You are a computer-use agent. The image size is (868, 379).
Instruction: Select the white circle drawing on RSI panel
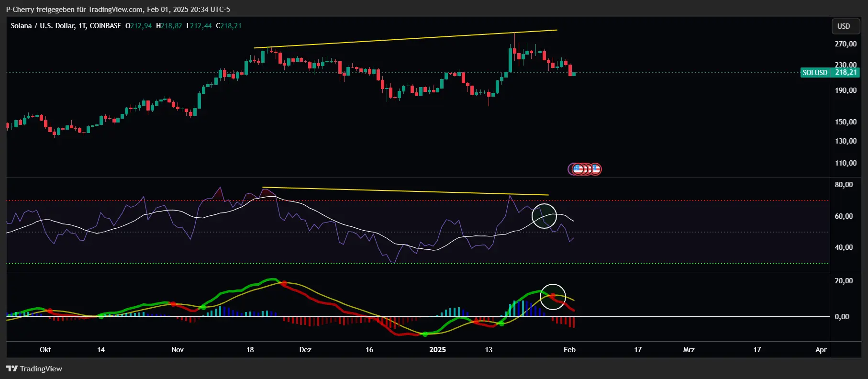point(544,216)
